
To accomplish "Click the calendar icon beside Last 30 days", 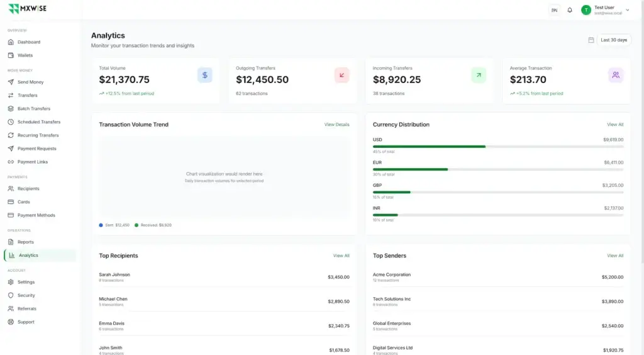I will click(x=591, y=40).
